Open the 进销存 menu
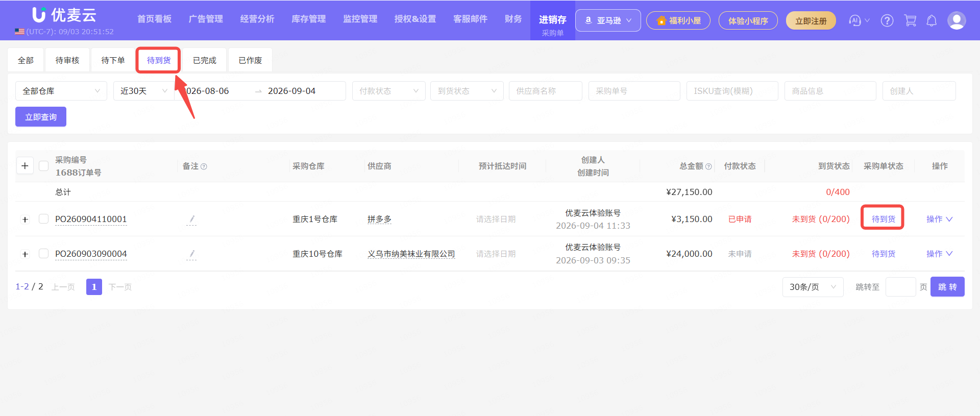 [x=553, y=20]
